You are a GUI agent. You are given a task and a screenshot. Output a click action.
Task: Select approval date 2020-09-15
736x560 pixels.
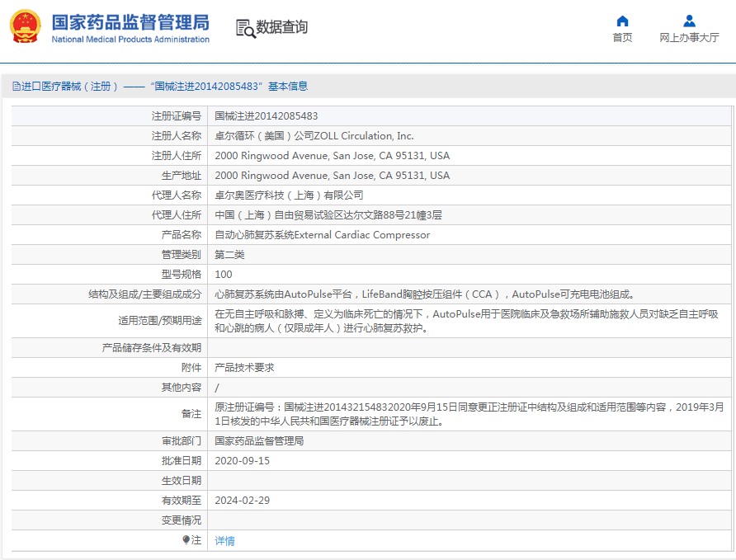pos(243,461)
